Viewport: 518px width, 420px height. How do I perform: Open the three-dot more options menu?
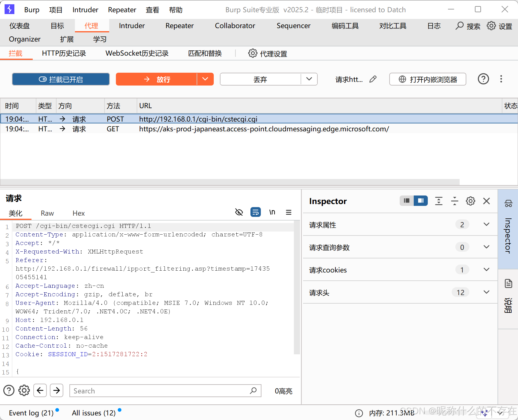coord(501,79)
